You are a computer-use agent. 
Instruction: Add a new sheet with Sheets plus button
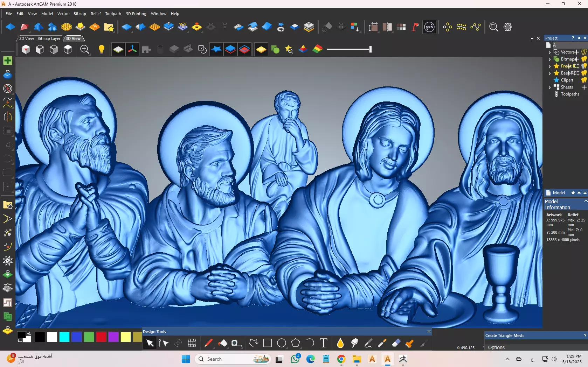584,87
